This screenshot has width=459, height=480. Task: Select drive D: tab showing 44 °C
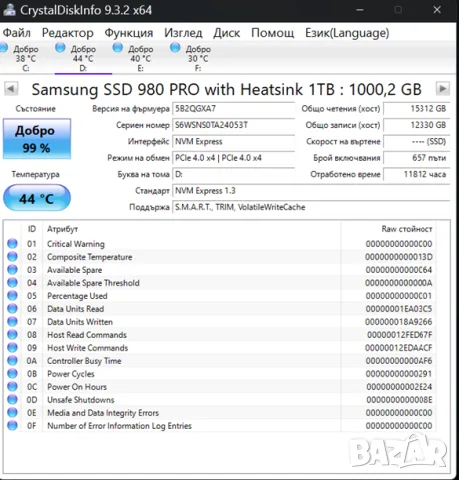pos(83,58)
